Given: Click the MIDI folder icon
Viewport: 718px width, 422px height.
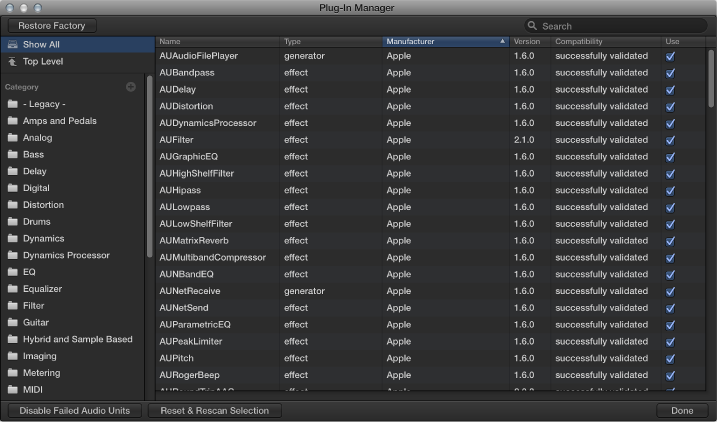Looking at the screenshot, I should pos(13,390).
